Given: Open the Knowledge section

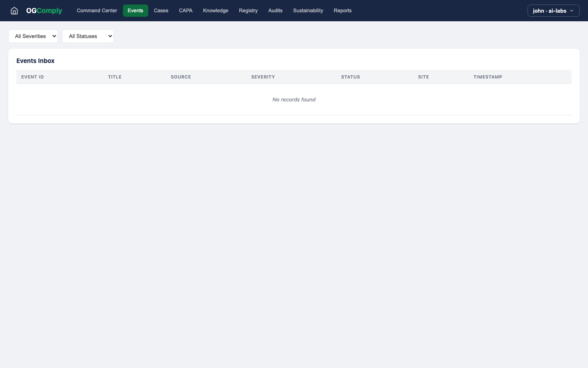Looking at the screenshot, I should [216, 11].
